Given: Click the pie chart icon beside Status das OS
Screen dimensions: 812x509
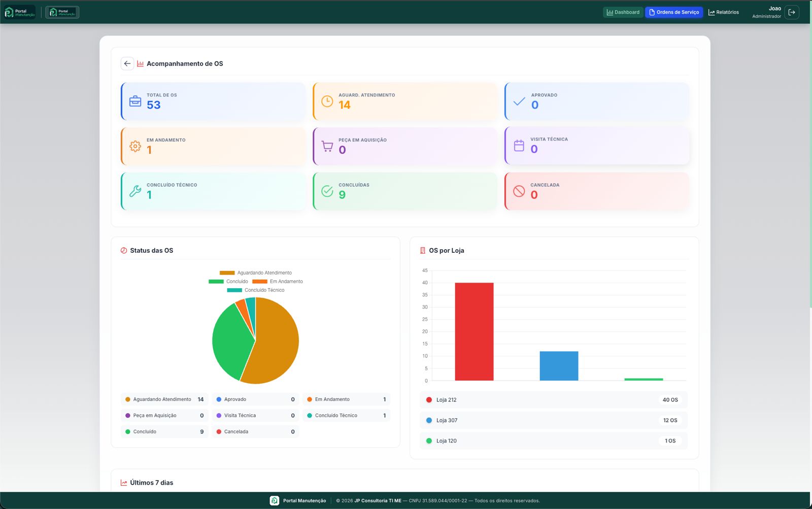Looking at the screenshot, I should 124,250.
